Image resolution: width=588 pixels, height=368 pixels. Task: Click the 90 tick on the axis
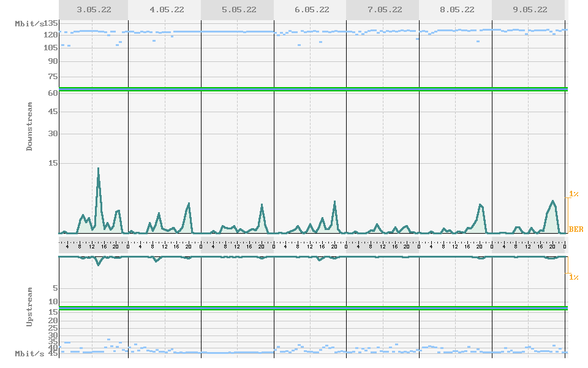click(53, 61)
